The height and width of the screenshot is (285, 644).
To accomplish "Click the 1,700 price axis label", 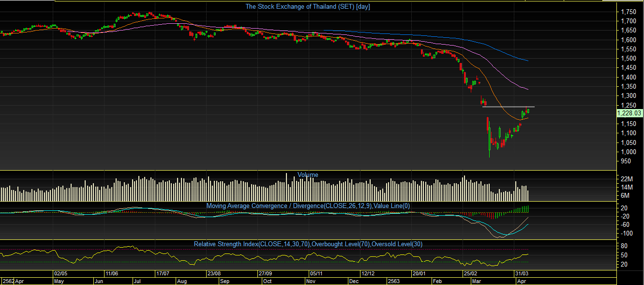I will tap(628, 21).
